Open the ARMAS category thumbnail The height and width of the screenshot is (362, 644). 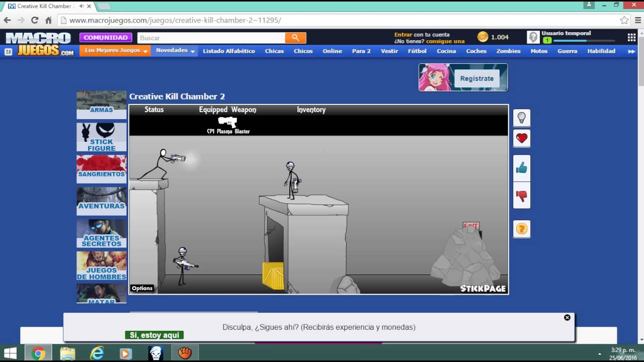coord(101,105)
